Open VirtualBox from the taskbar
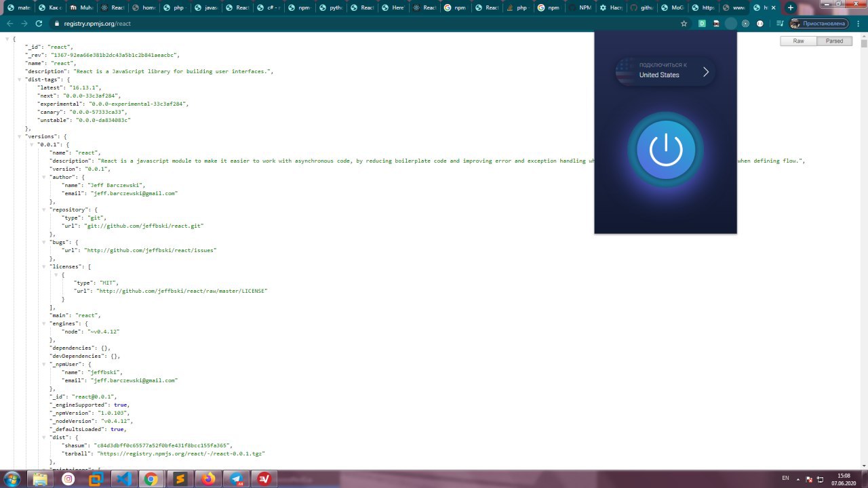This screenshot has width=868, height=488. tap(96, 479)
